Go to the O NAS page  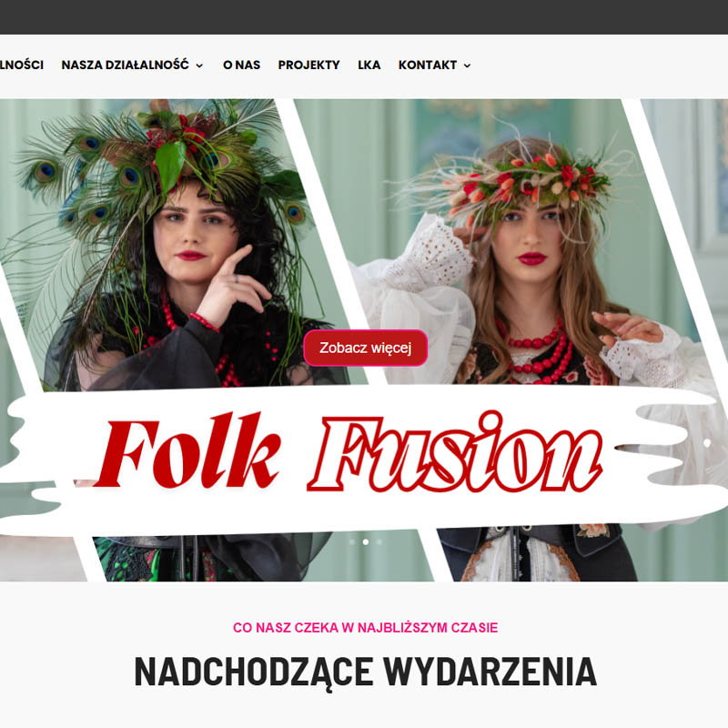pyautogui.click(x=241, y=65)
